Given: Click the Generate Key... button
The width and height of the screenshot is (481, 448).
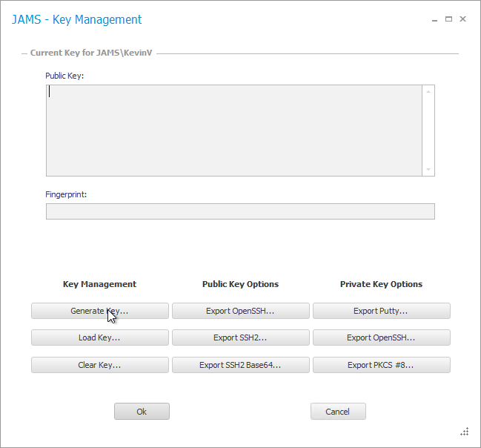Looking at the screenshot, I should (x=100, y=311).
